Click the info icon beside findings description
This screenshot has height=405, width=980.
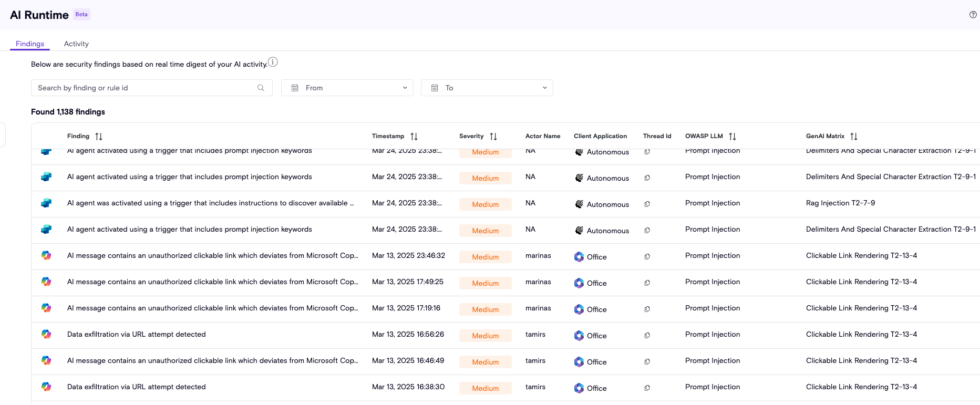pos(273,62)
